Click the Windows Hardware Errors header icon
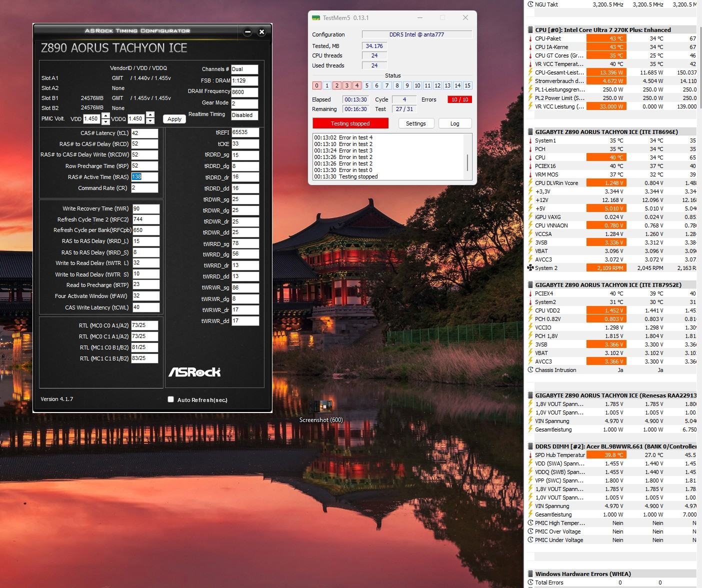This screenshot has height=588, width=702. click(530, 574)
